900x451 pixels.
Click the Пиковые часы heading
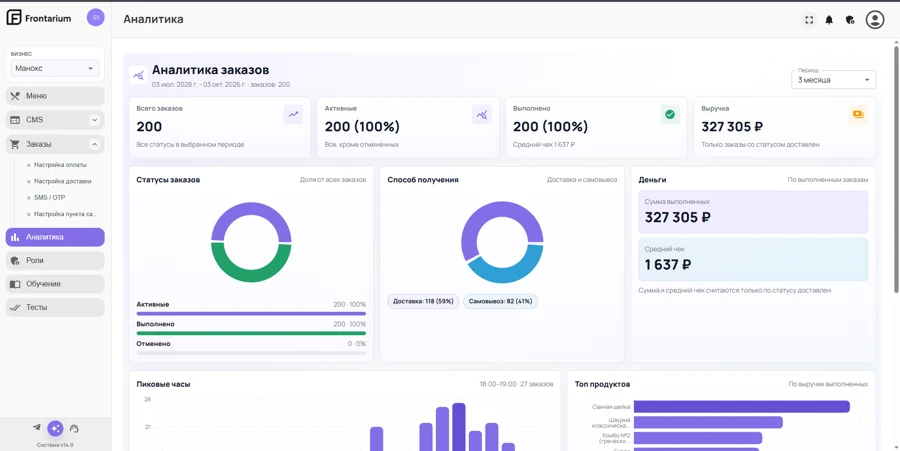tap(164, 384)
